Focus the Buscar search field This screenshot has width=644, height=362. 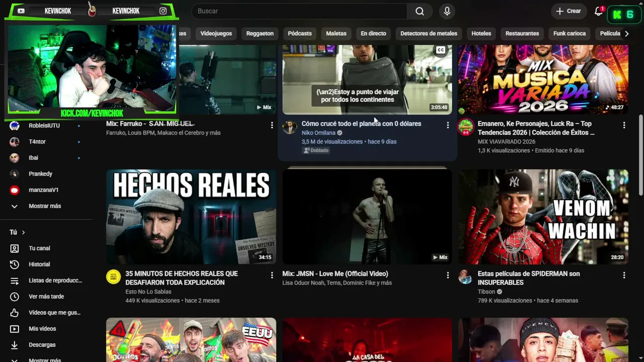tap(299, 11)
